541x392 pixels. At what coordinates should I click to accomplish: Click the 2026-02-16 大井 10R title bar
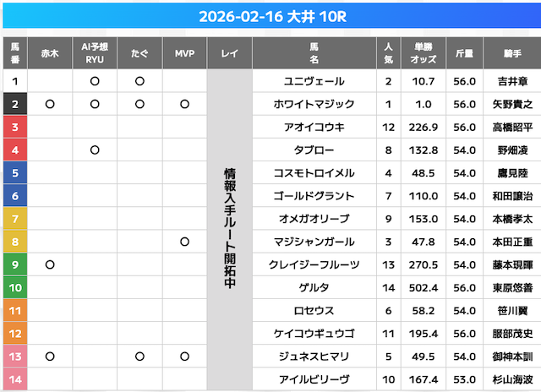[x=270, y=16]
